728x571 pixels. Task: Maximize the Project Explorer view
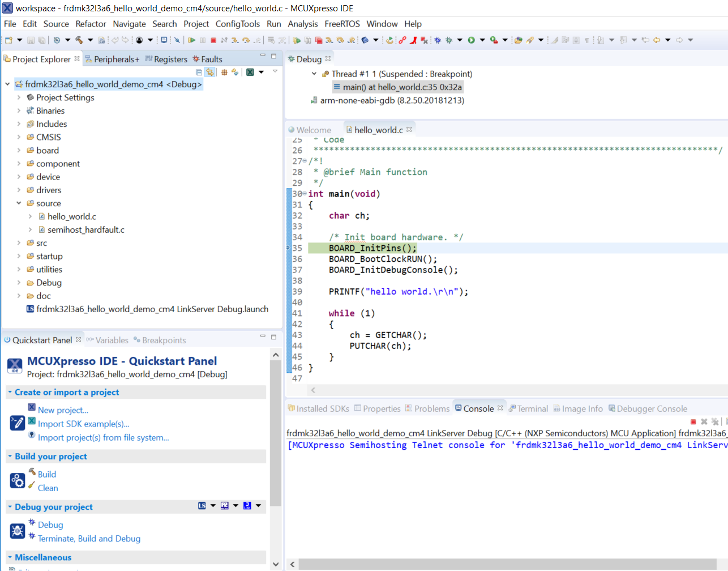pyautogui.click(x=273, y=56)
